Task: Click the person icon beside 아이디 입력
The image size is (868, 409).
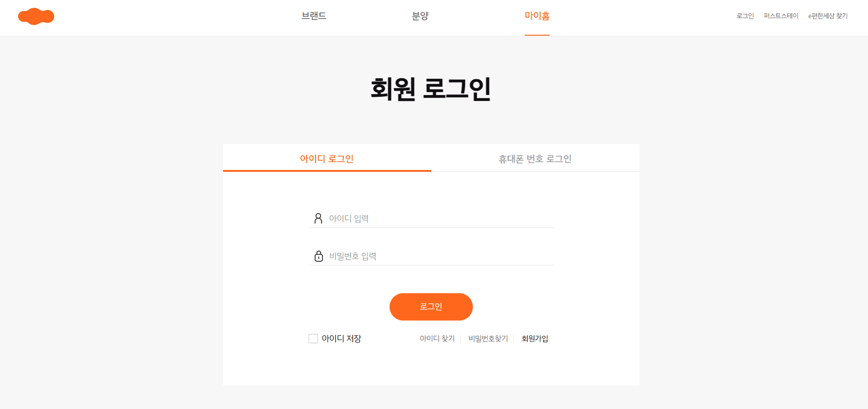Action: [318, 218]
